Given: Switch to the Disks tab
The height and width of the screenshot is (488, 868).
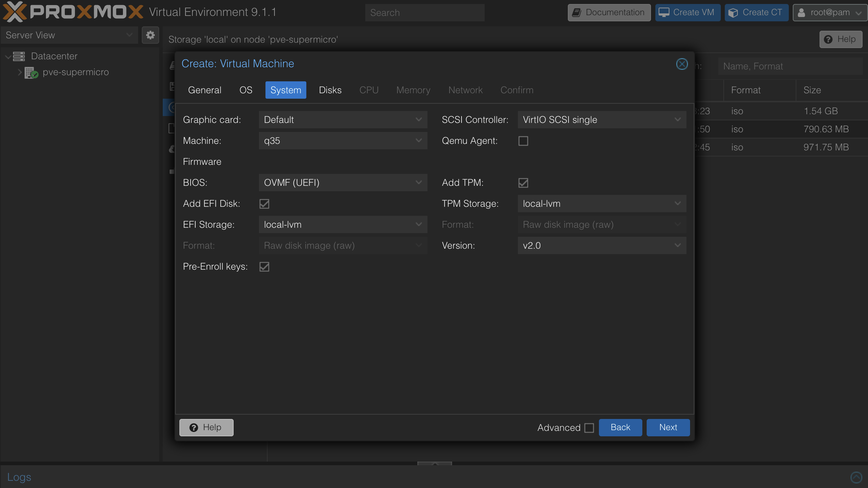Looking at the screenshot, I should 330,90.
